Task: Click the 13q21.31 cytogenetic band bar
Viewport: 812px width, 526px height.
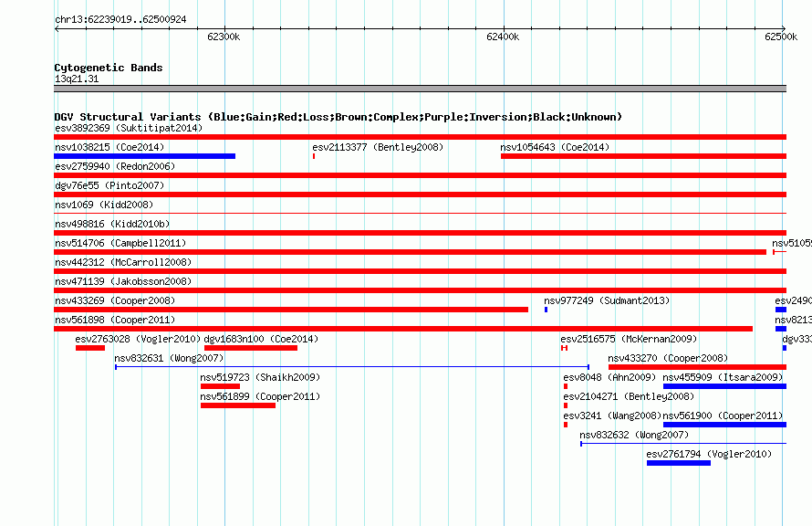Action: click(420, 89)
